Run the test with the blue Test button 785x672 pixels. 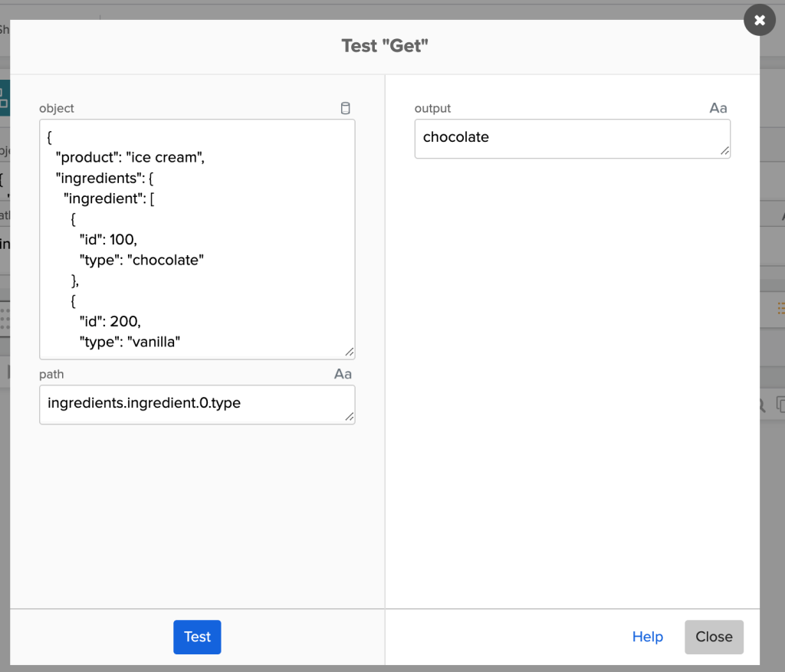tap(197, 637)
